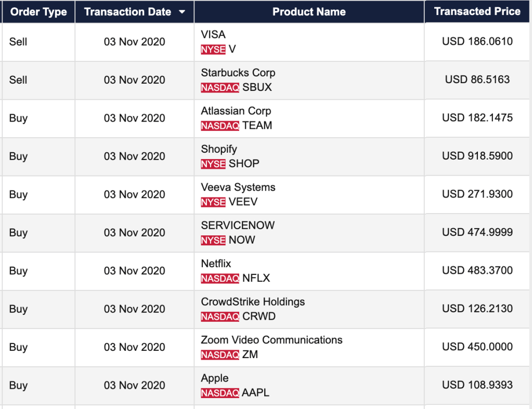Click the NASDAQ badge beside TEAM

coord(220,126)
